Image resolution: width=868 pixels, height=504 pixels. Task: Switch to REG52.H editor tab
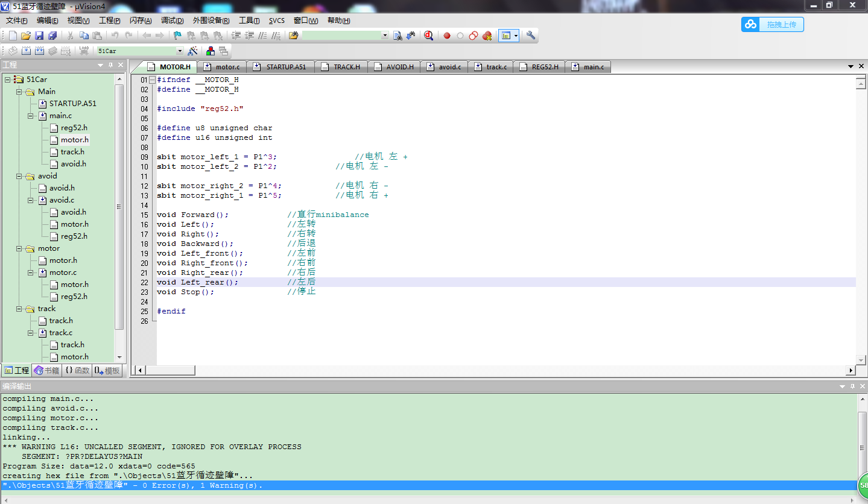point(539,67)
